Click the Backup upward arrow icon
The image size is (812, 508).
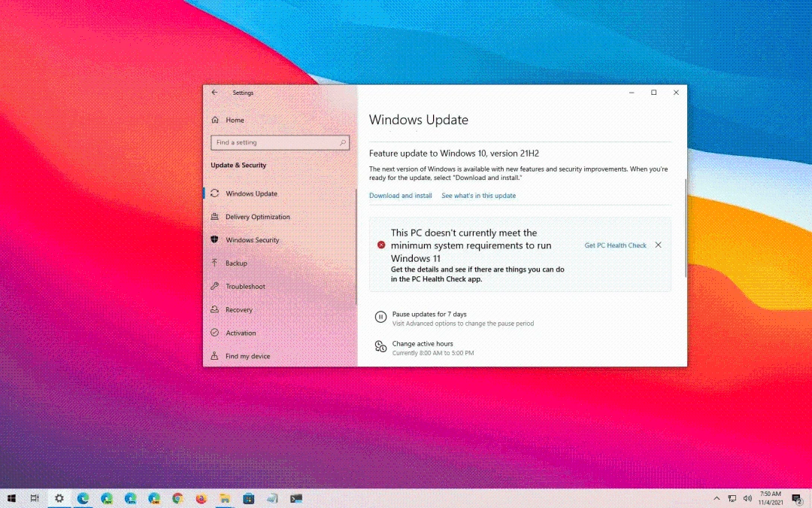point(214,263)
